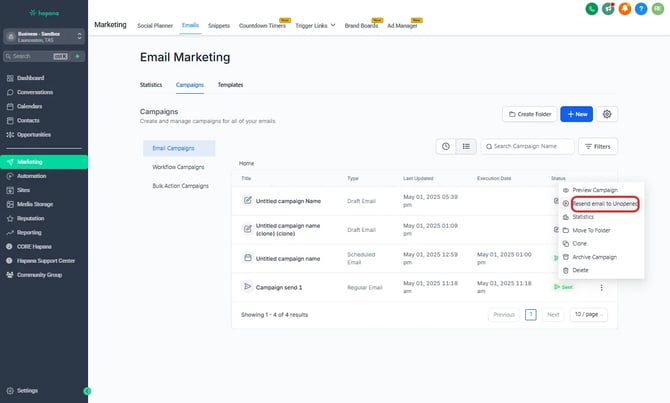Open the orange notifications bell
670x403 pixels.
click(625, 9)
